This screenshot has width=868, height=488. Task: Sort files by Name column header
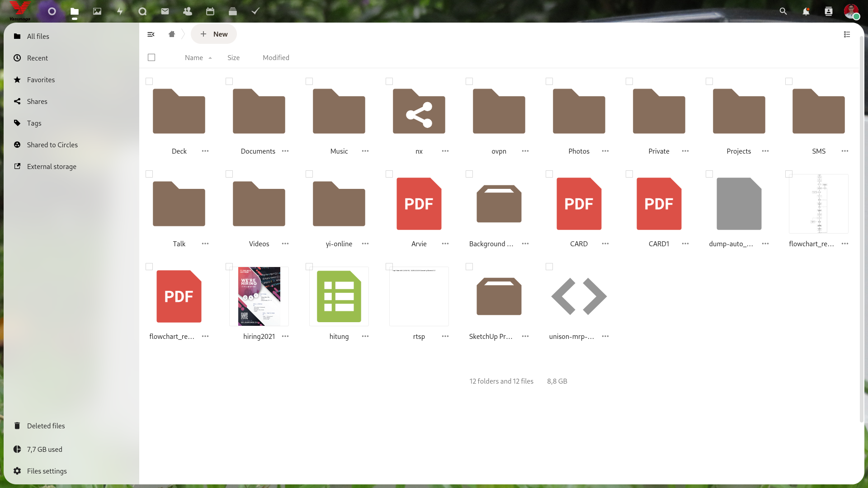194,57
